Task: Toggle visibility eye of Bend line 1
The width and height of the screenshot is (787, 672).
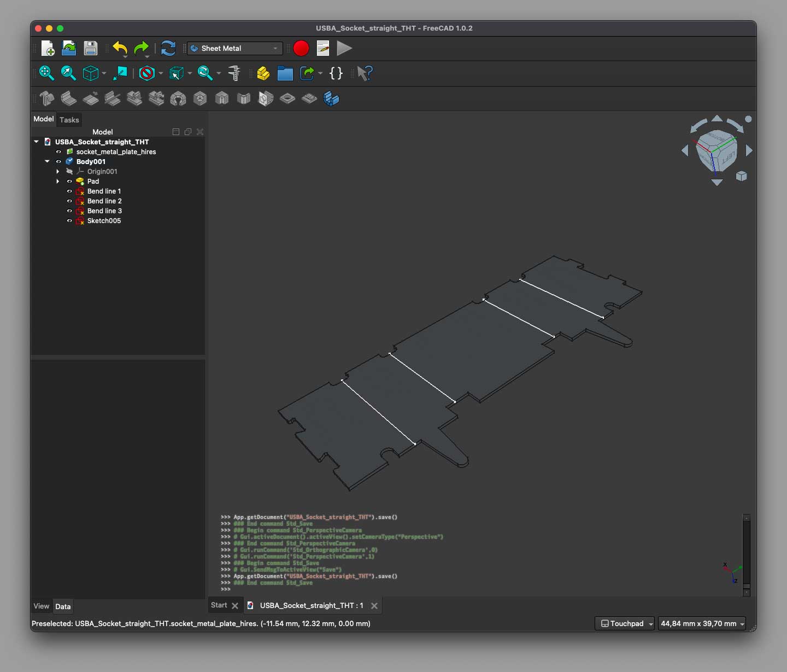Action: click(x=69, y=191)
